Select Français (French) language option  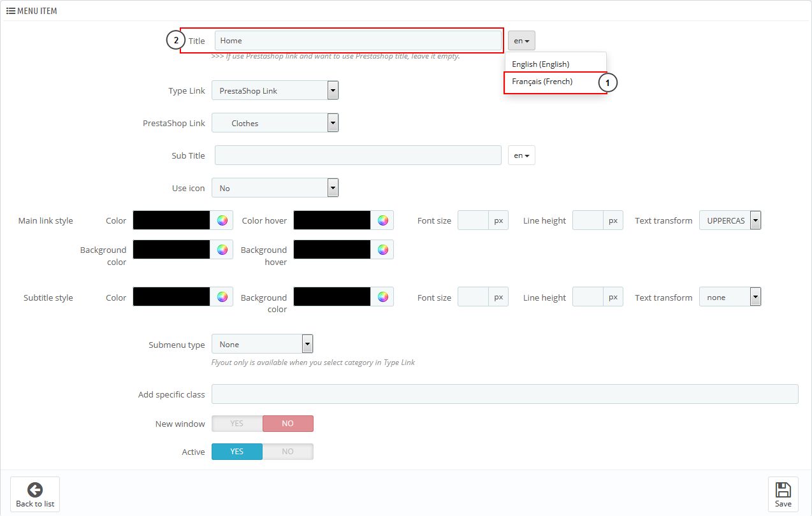coord(542,82)
